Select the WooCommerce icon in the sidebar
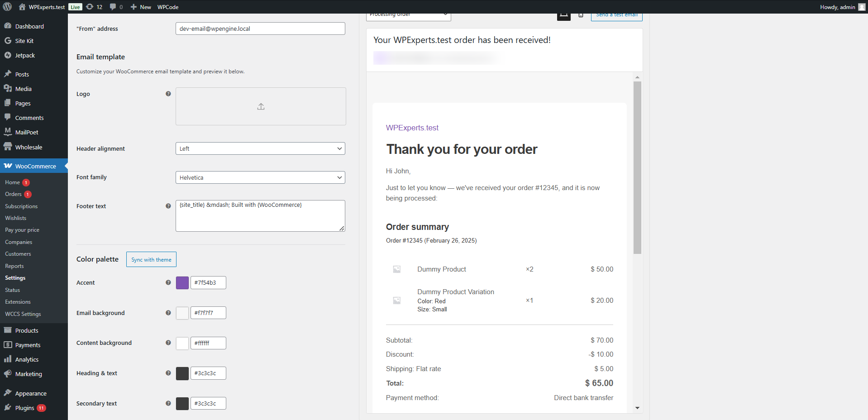The image size is (868, 420). 8,166
